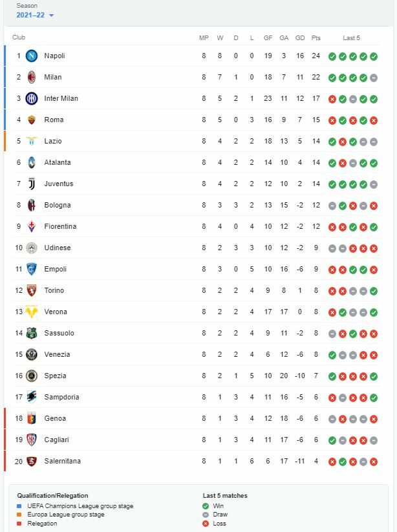Screen dimensions: 397x532
Task: Click Salernitana's latest loss indicator
Action: point(374,462)
